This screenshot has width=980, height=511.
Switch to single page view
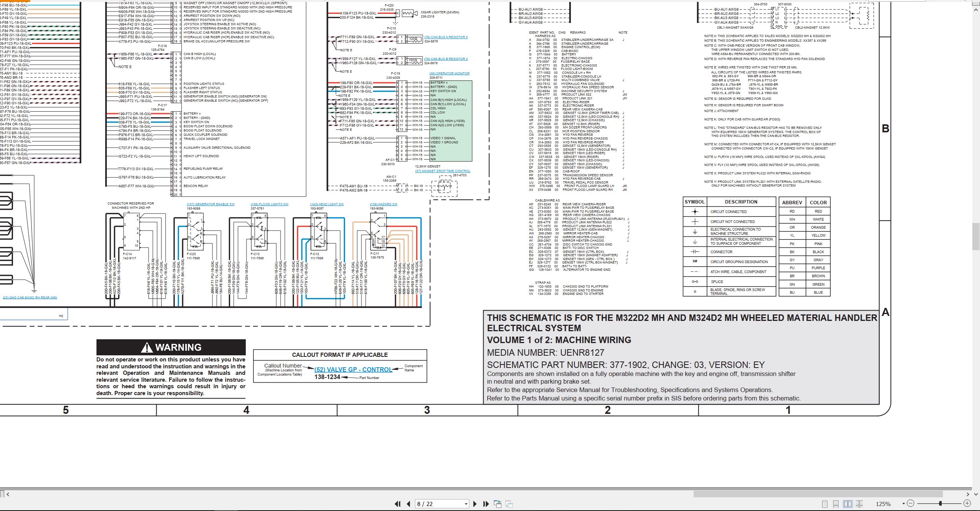click(825, 504)
